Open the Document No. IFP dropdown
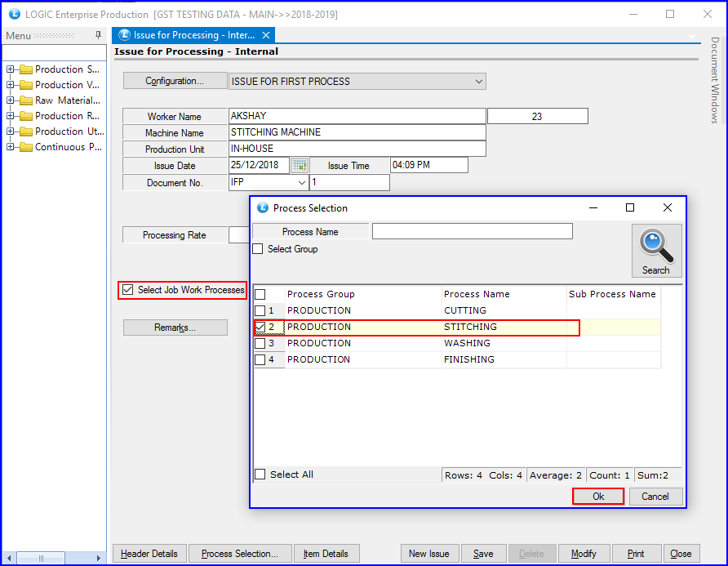This screenshot has width=728, height=566. click(x=302, y=183)
